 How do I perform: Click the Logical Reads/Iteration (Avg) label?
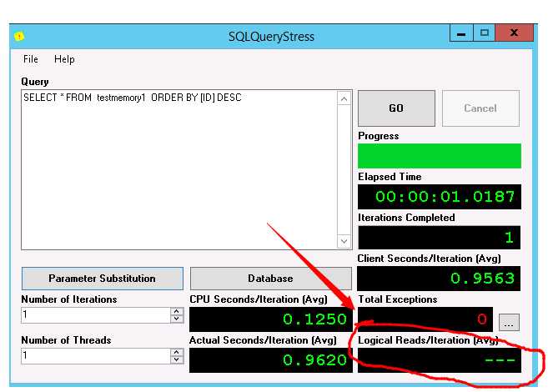tap(428, 340)
